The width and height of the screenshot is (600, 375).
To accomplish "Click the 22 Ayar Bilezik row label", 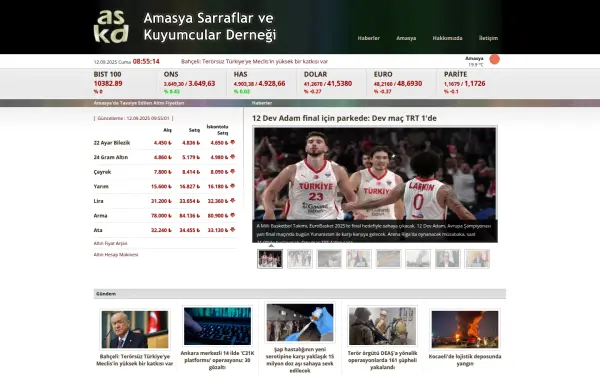I will coord(112,143).
